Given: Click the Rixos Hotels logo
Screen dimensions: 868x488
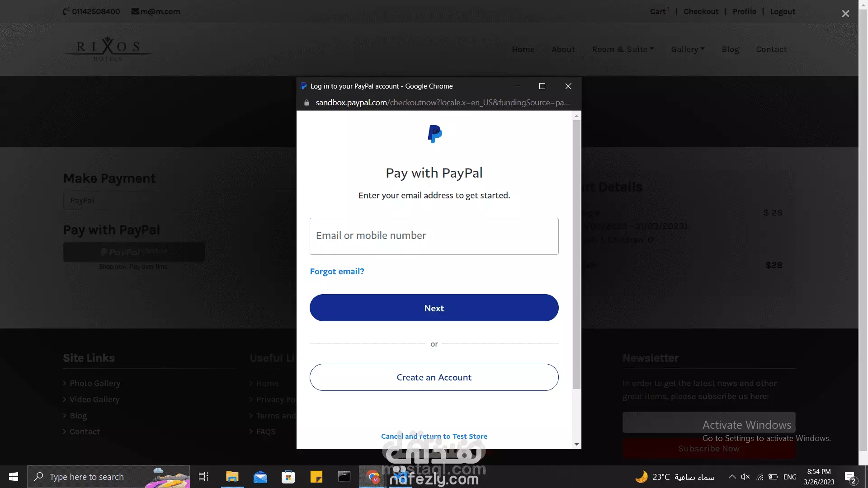Looking at the screenshot, I should [108, 49].
